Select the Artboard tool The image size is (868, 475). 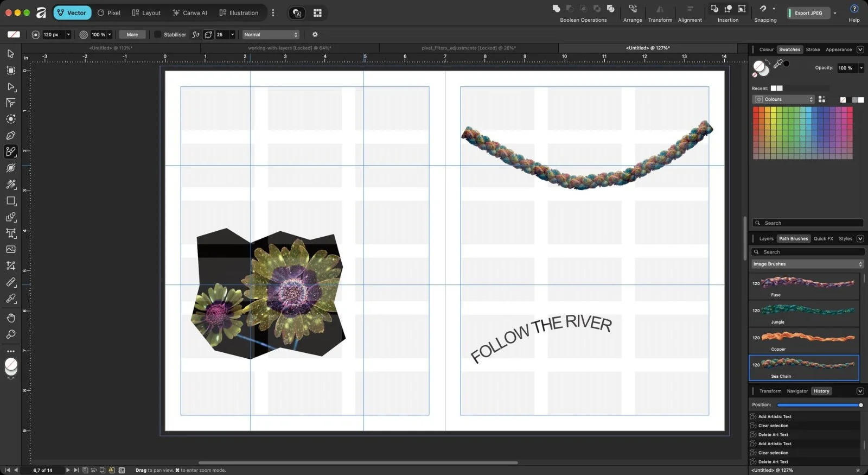(10, 70)
